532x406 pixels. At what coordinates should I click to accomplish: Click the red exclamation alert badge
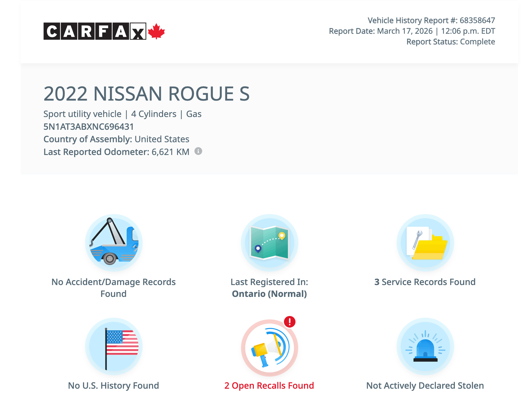click(290, 322)
